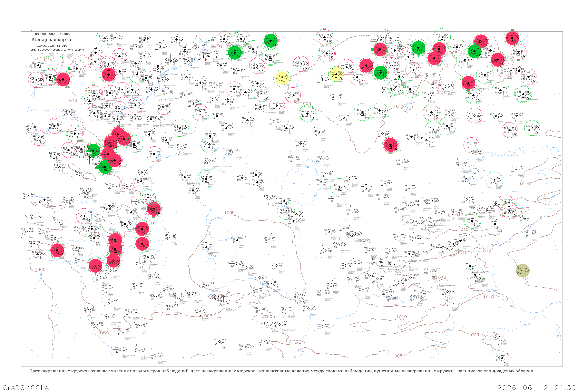Click the station label "Torbat-Heydarieh"
Viewport: 588px width, 392px height.
tap(288, 330)
